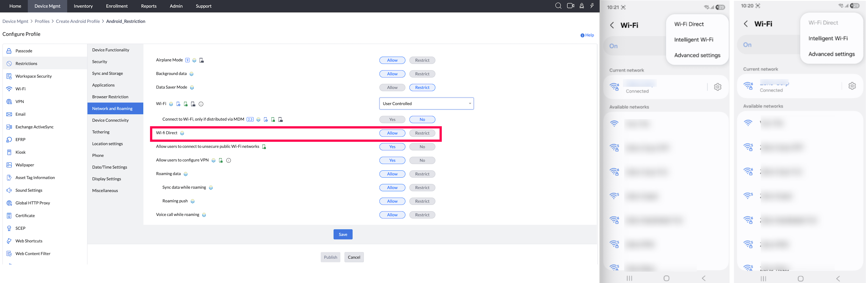Tap Advanced settings in Wi-Fi popup menu
The width and height of the screenshot is (868, 283).
(697, 55)
